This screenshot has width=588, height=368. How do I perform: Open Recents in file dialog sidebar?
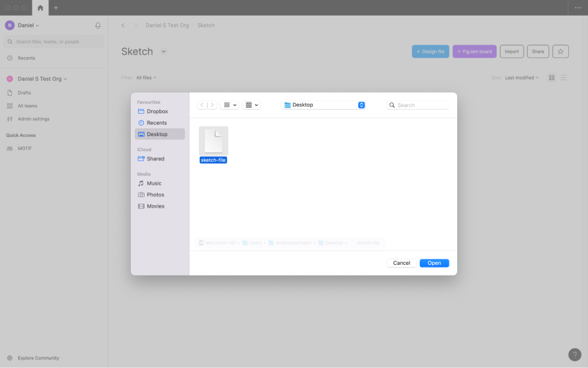156,123
